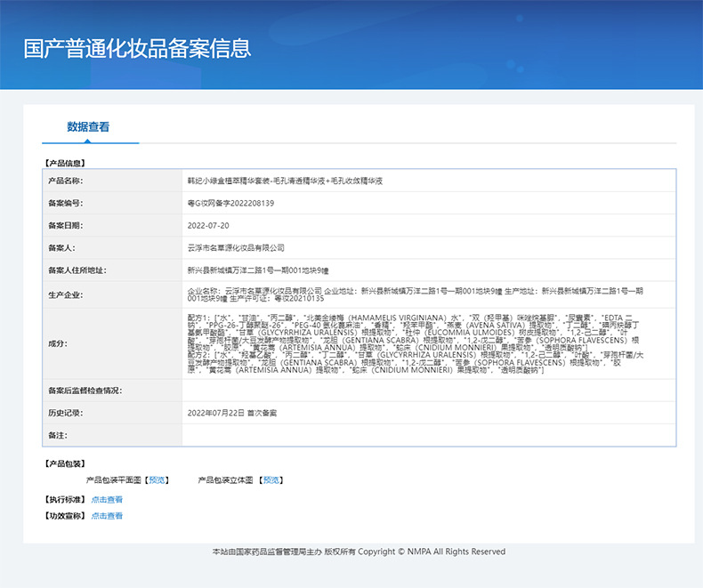Click the 【产品包装】 section header

pos(65,463)
